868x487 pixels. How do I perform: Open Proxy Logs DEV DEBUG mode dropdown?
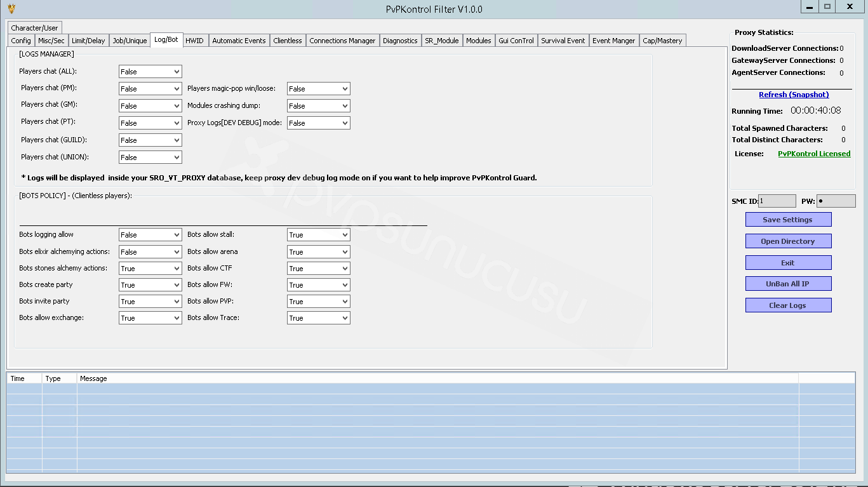point(319,123)
